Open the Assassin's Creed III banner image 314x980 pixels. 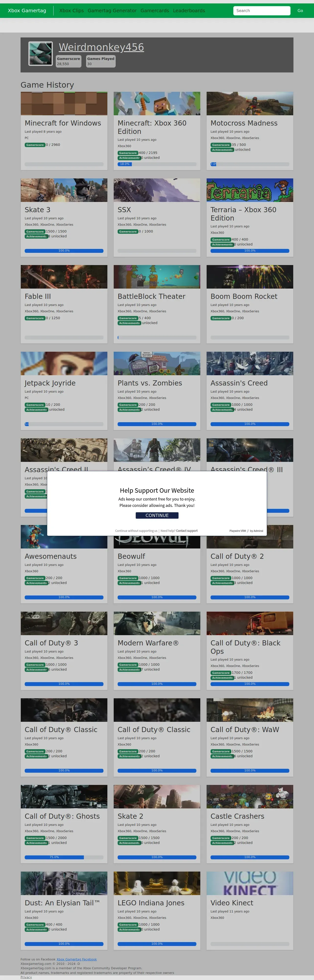250,450
